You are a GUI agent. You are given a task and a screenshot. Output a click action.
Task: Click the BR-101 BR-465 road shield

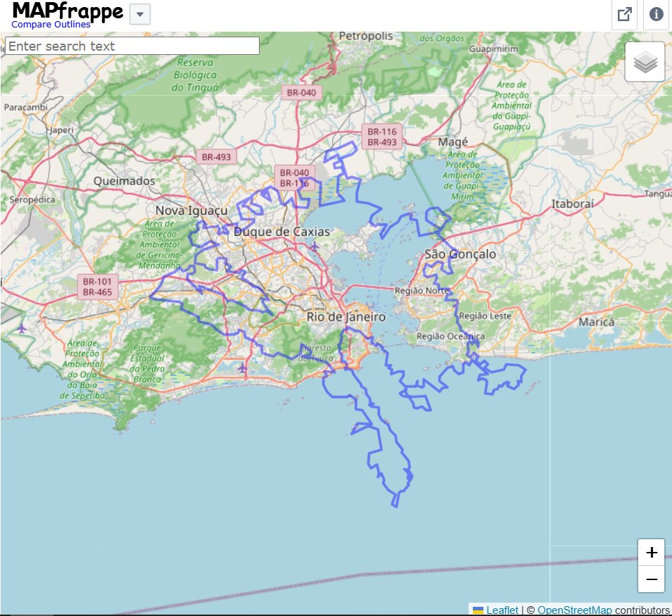pyautogui.click(x=97, y=287)
